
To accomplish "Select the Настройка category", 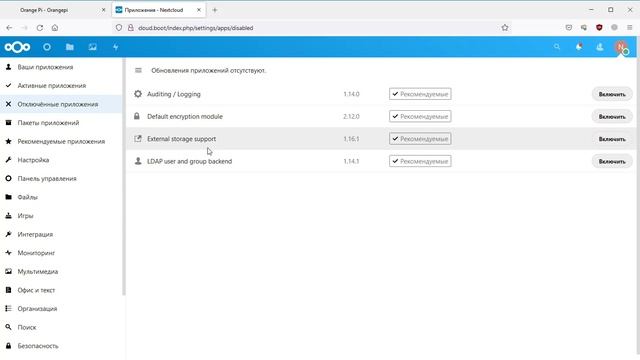I will point(61,160).
